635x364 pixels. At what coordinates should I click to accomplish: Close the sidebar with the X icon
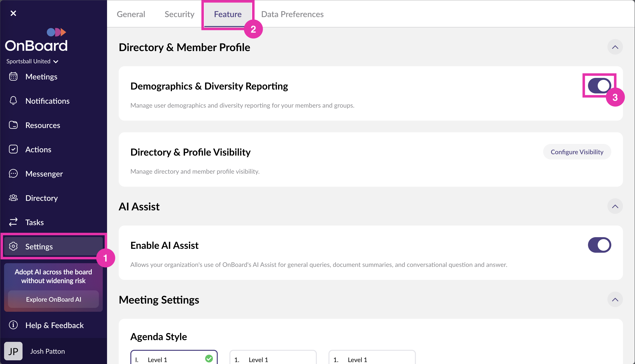pyautogui.click(x=13, y=13)
